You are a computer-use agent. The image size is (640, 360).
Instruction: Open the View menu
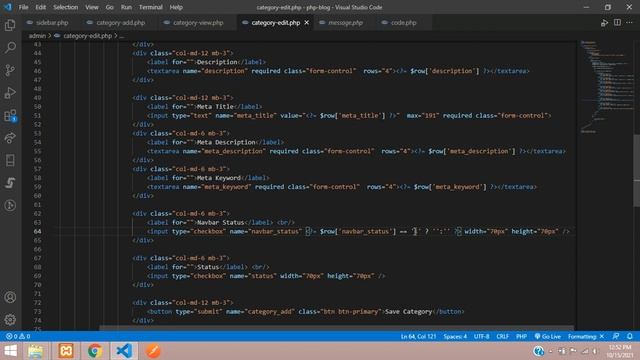pyautogui.click(x=91, y=7)
